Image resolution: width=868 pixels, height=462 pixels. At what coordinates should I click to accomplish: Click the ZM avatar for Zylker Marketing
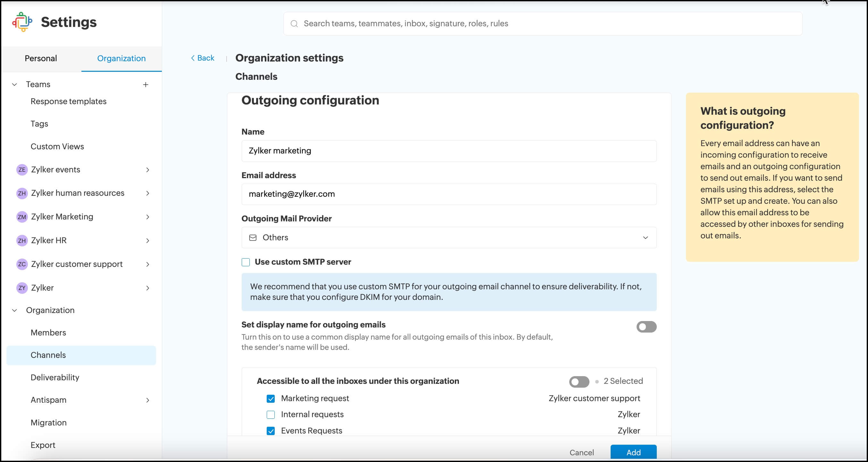[22, 217]
